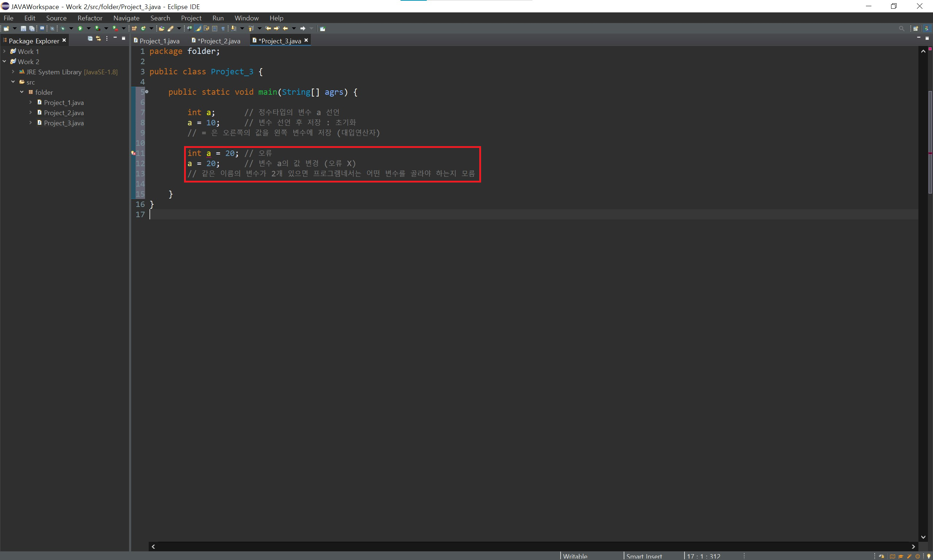Click the Debug bug icon

point(63,28)
